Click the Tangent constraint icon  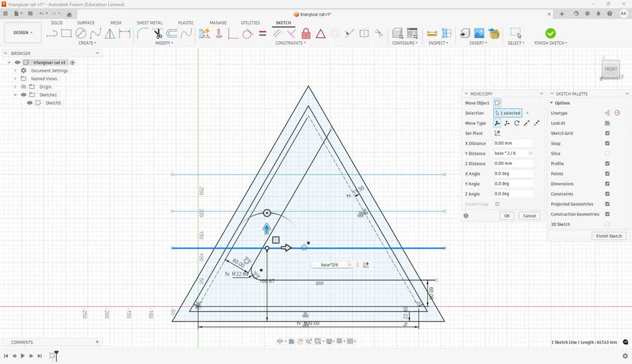[248, 34]
